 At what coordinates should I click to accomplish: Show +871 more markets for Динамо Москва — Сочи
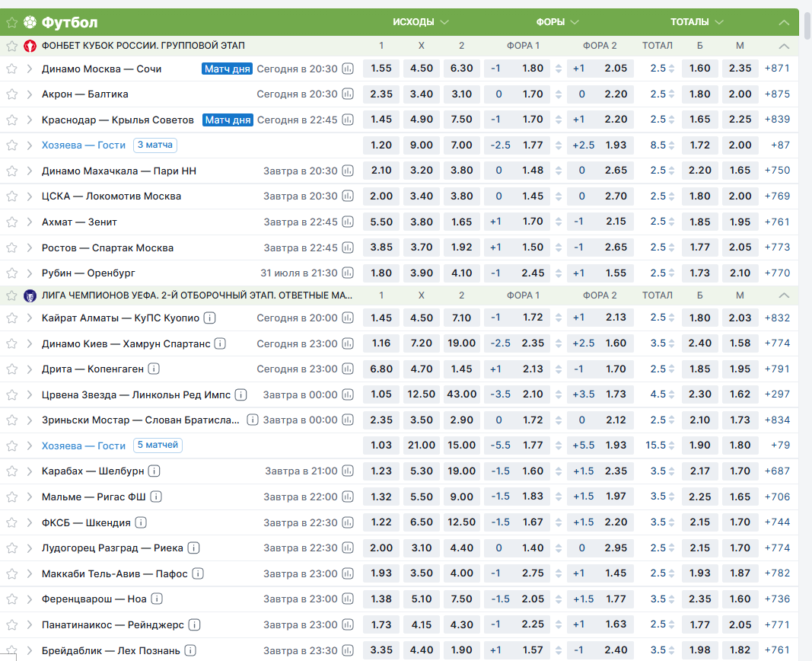777,69
